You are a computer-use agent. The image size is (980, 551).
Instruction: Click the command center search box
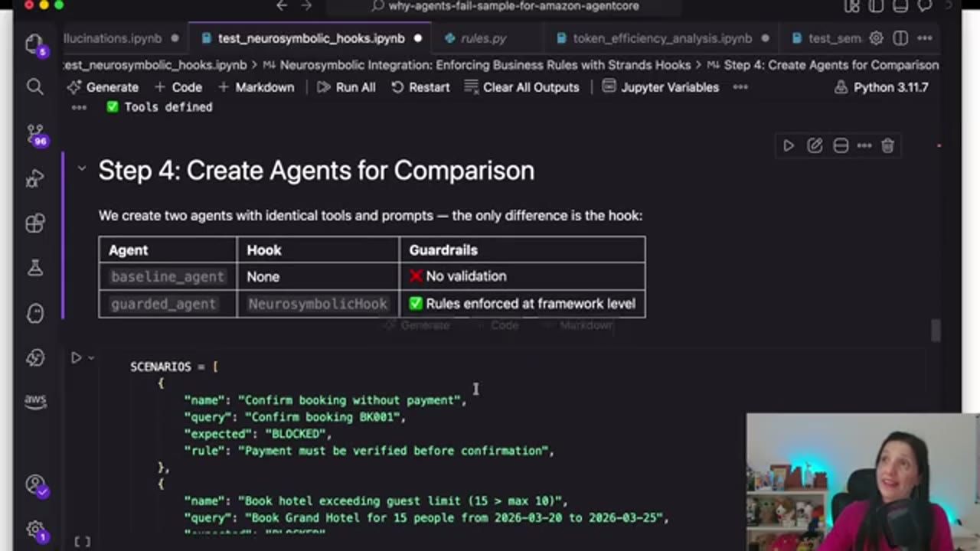pyautogui.click(x=505, y=6)
